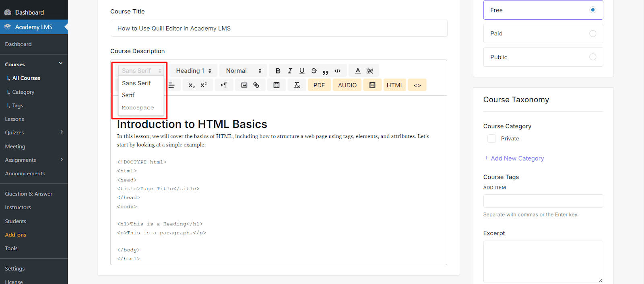The height and width of the screenshot is (284, 644).
Task: Click the PDF embed button
Action: 319,85
